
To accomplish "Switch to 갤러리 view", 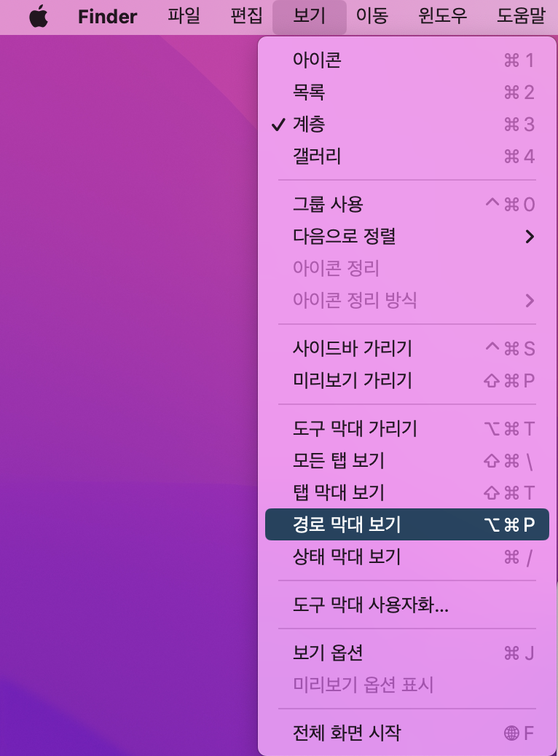I will pos(407,156).
